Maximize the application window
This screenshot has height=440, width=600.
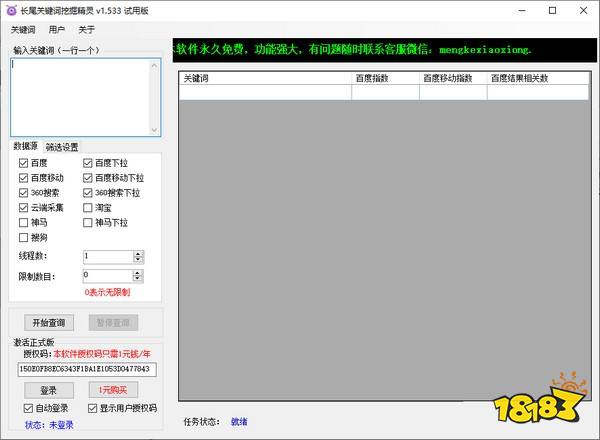coord(553,11)
